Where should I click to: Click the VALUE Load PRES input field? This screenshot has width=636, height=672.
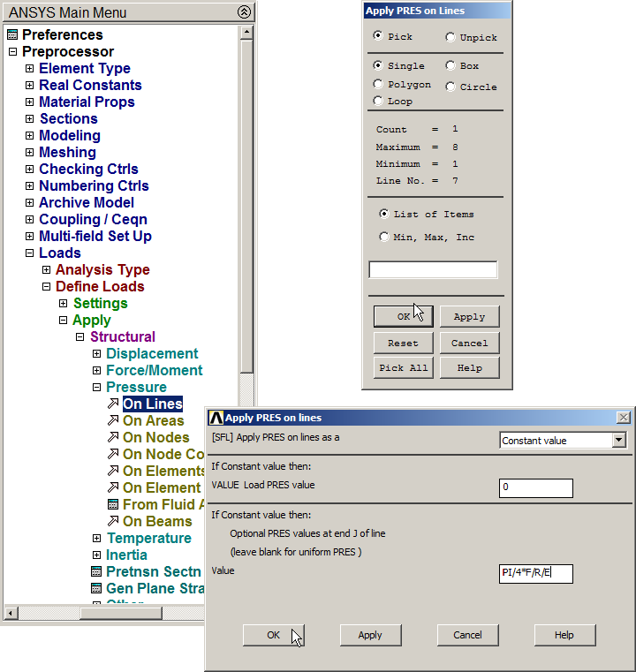pyautogui.click(x=535, y=488)
